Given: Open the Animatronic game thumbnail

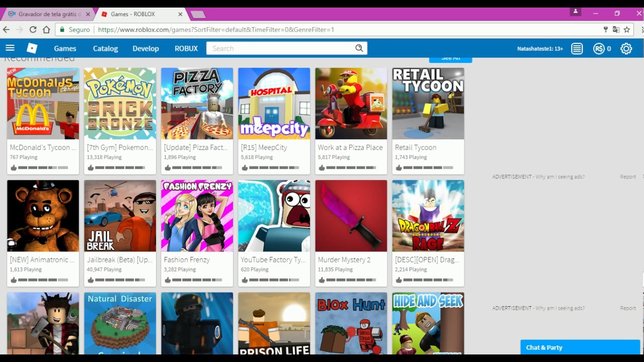Looking at the screenshot, I should (43, 216).
